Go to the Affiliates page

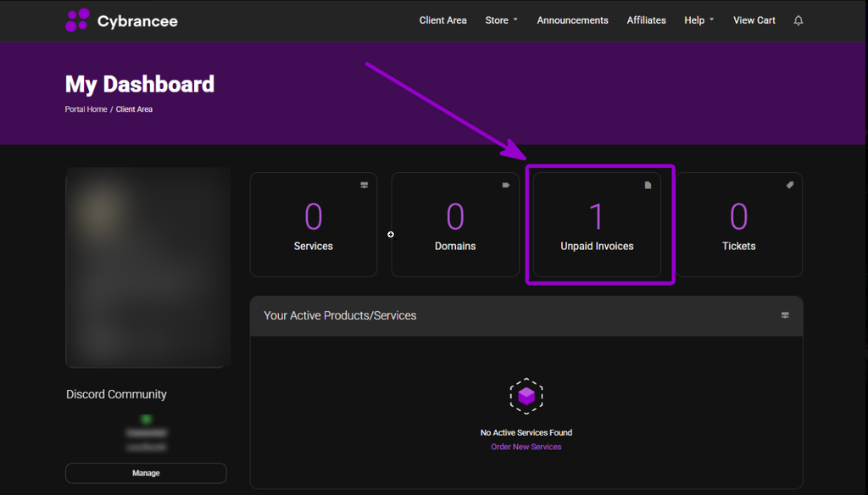646,20
